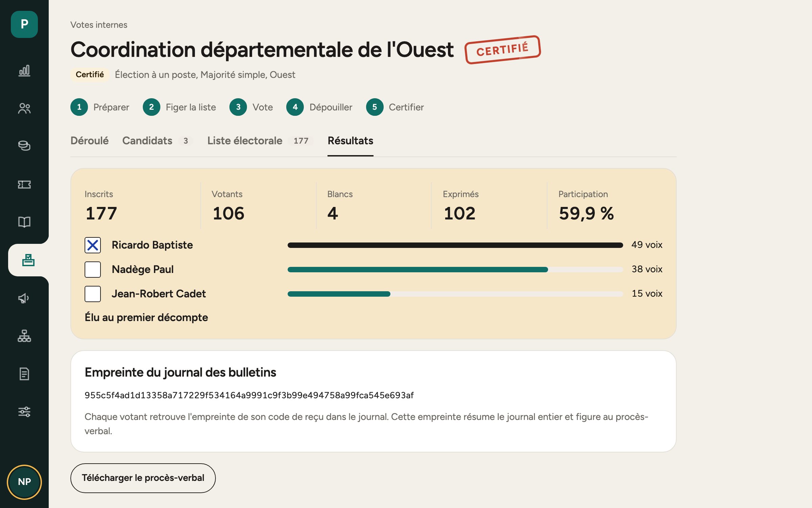The height and width of the screenshot is (508, 812).
Task: Go to step 5 Certifier
Action: click(395, 107)
